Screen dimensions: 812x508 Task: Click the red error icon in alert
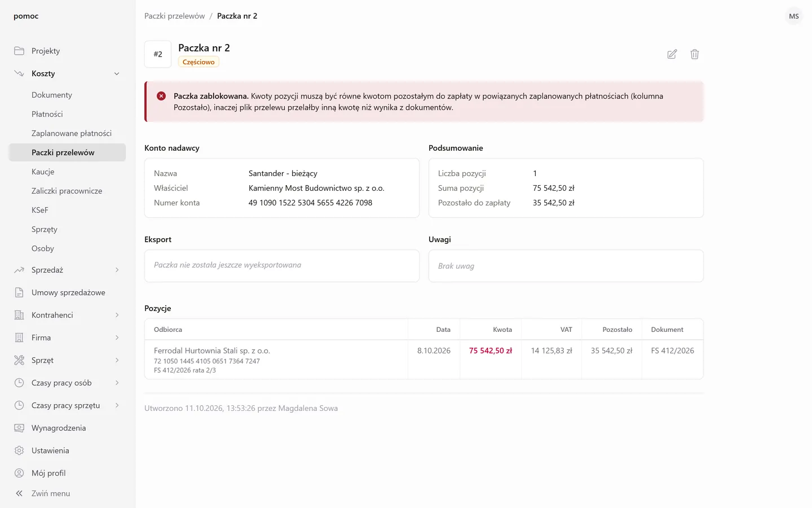[x=161, y=96]
